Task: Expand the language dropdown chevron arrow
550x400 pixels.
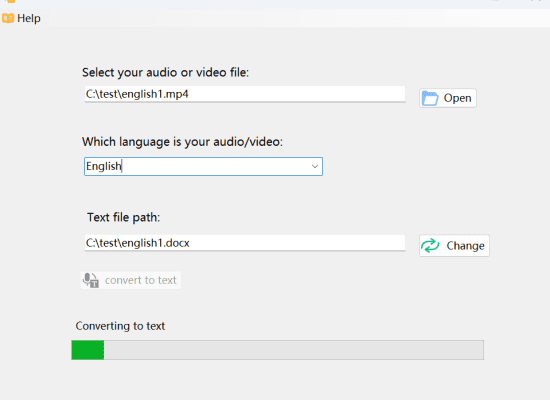Action: coord(315,167)
